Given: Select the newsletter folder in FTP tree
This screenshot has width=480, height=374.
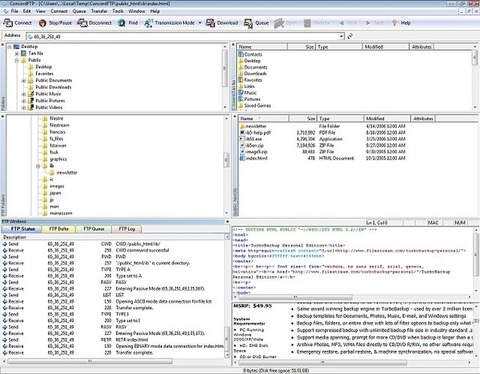Looking at the screenshot, I should [x=67, y=173].
